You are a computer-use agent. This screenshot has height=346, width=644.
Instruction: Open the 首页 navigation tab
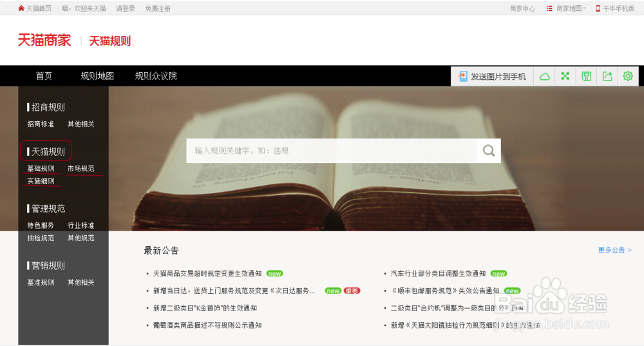click(x=44, y=76)
